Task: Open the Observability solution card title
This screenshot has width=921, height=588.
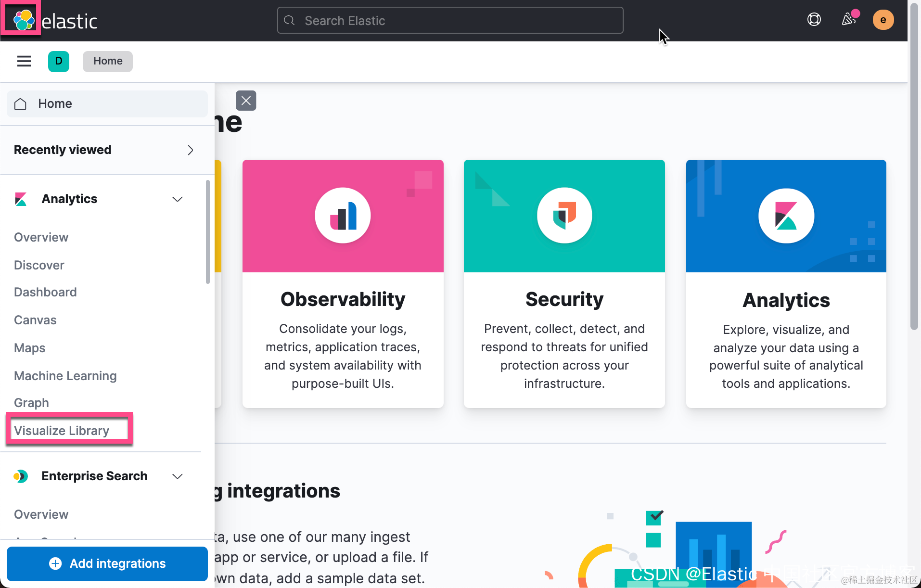Action: [343, 299]
